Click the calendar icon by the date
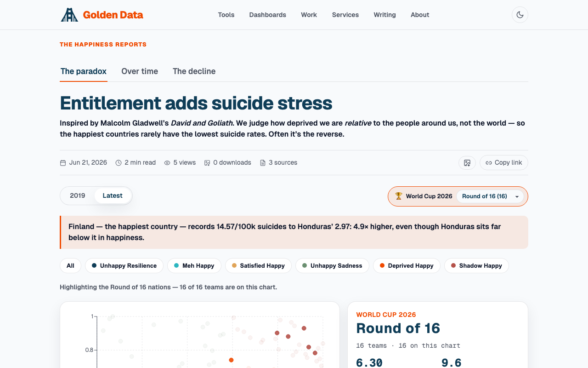Screen dimensions: 588x368 point(63,163)
